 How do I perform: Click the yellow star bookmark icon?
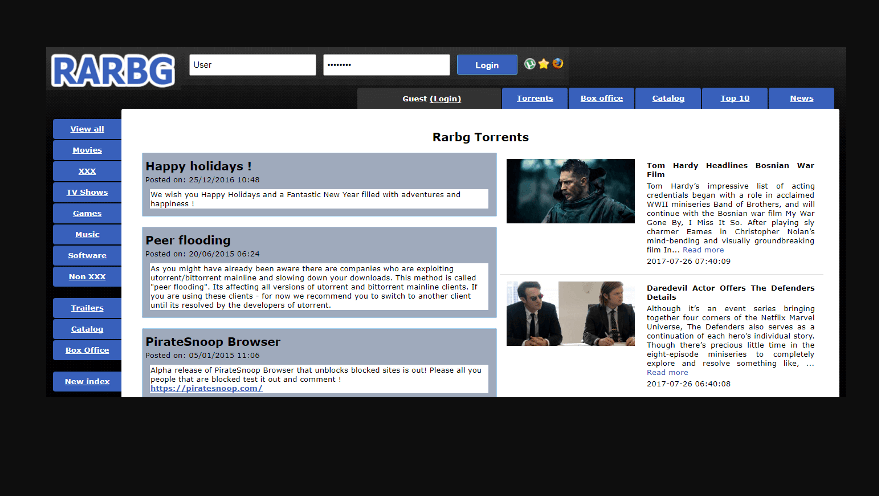[543, 64]
